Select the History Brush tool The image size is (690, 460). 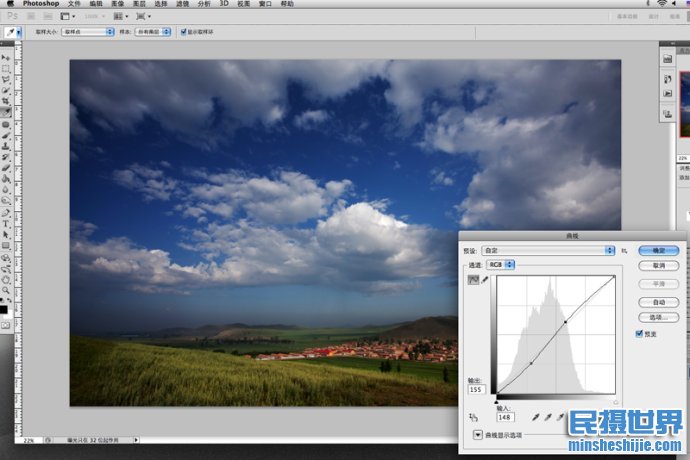(6, 157)
